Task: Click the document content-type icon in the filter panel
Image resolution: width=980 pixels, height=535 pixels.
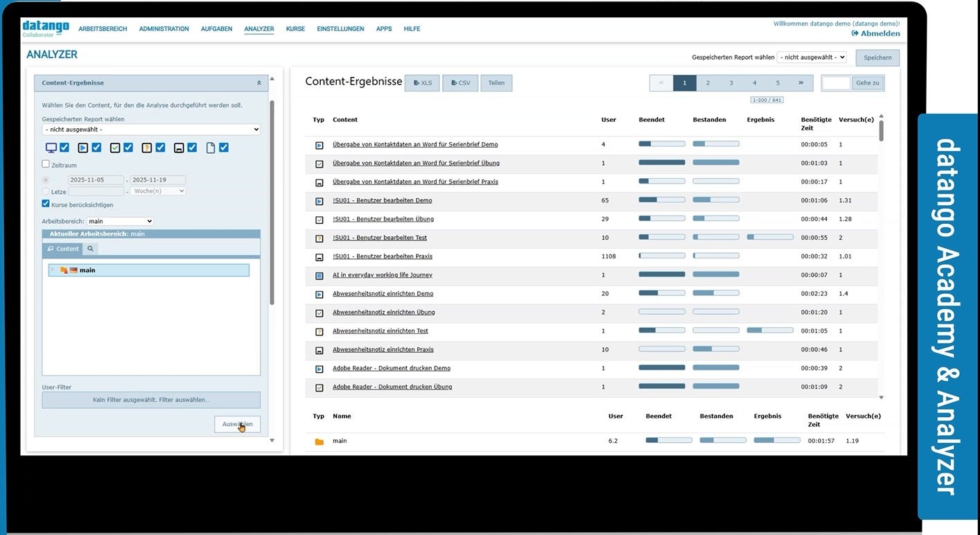Action: coord(211,148)
